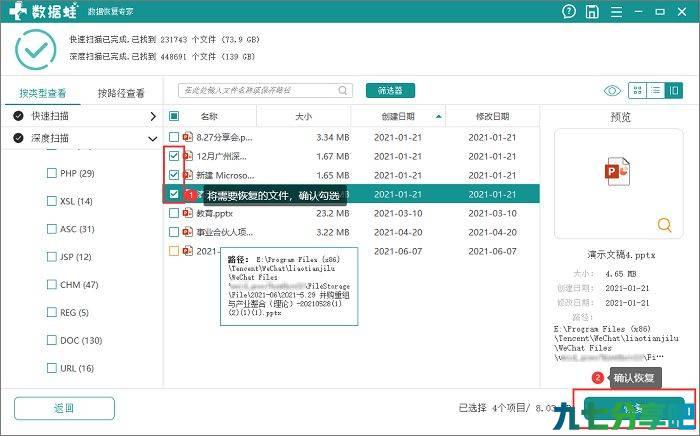The image size is (700, 436).
Task: Click the 3.34 MB size cell
Action: 333,137
